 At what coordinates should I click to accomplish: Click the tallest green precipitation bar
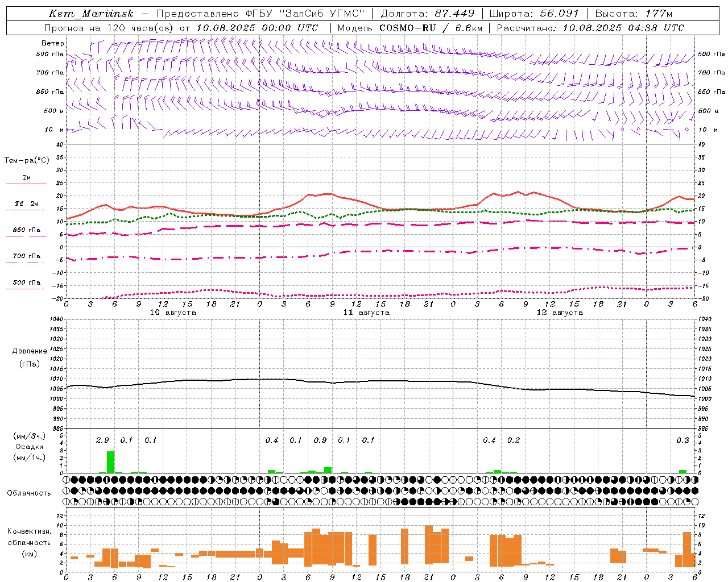[110, 462]
